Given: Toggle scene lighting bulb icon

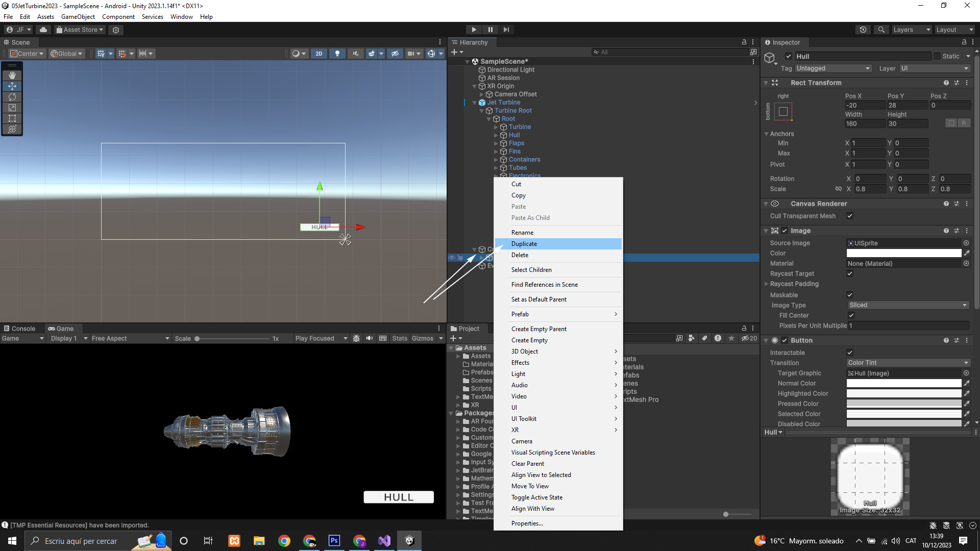Looking at the screenshot, I should point(337,54).
